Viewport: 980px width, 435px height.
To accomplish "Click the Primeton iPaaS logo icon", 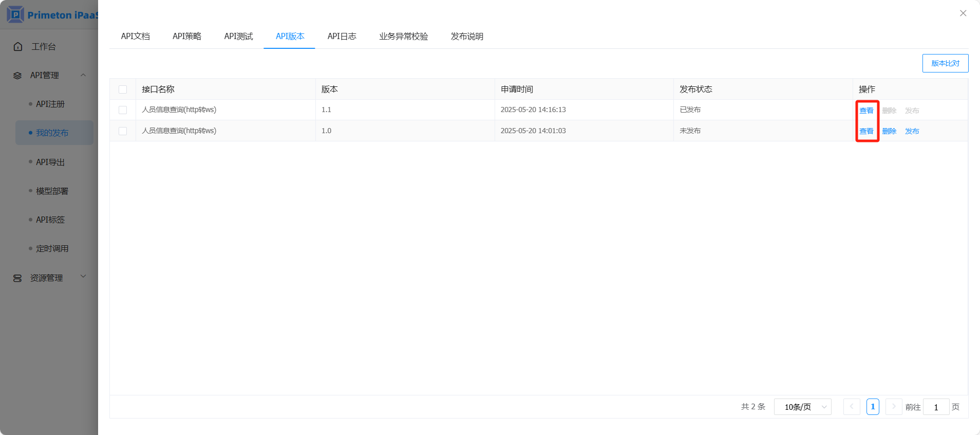I will [x=15, y=14].
